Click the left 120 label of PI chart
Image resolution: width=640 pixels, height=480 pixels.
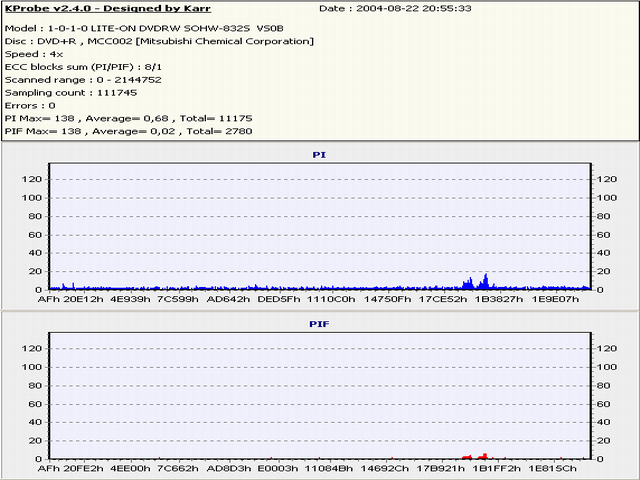tap(32, 180)
